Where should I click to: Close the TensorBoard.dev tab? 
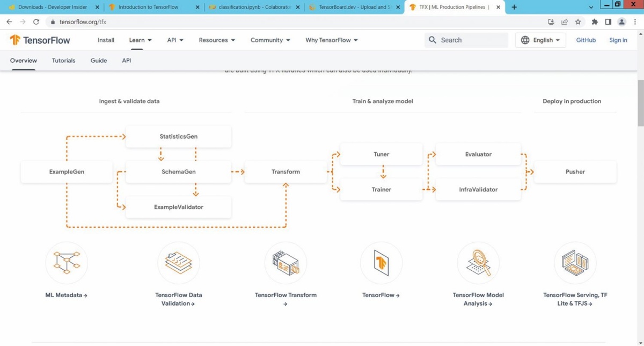coord(398,7)
